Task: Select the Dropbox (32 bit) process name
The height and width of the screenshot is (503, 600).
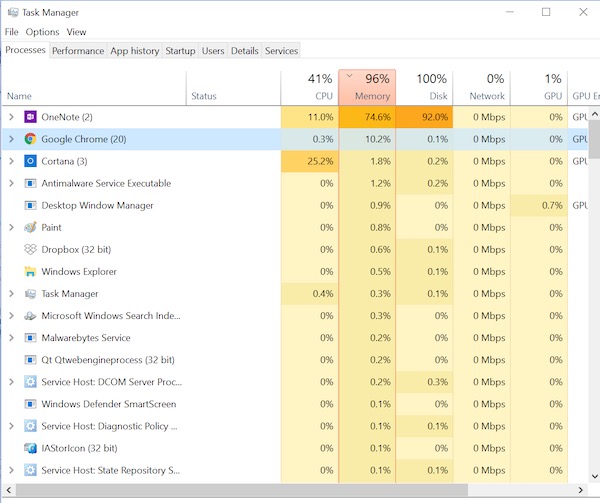Action: click(76, 249)
